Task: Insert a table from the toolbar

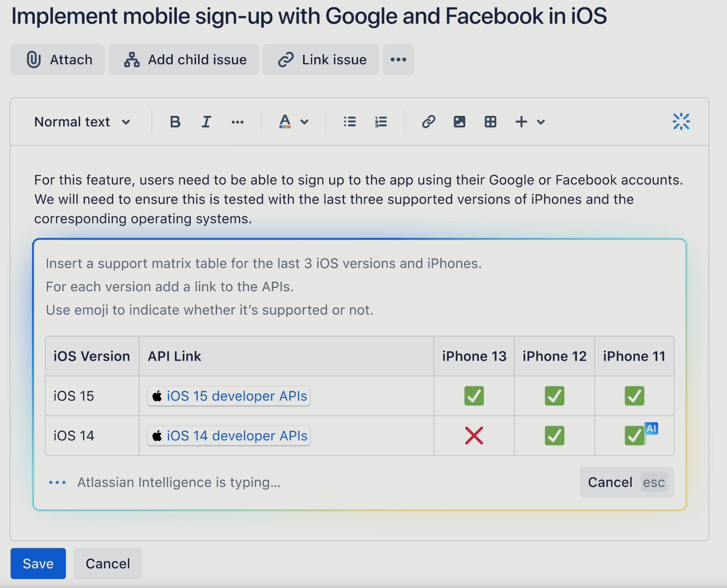Action: 490,122
